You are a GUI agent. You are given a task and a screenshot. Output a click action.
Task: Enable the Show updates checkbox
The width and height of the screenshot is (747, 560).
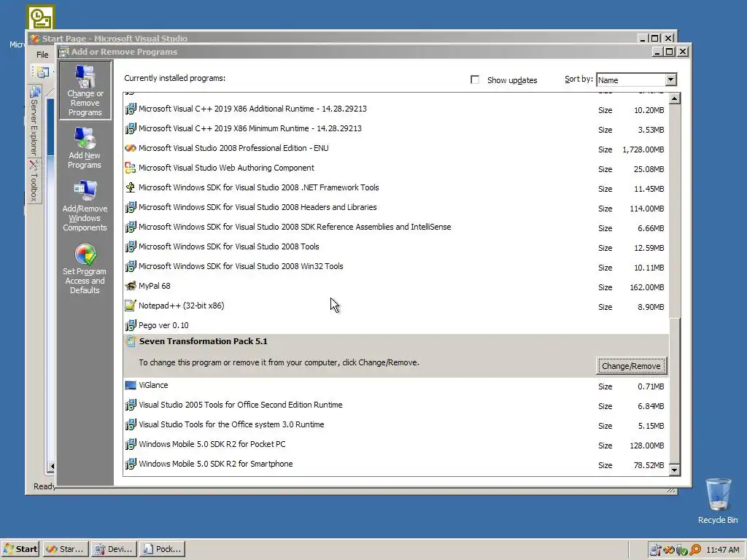tap(474, 79)
